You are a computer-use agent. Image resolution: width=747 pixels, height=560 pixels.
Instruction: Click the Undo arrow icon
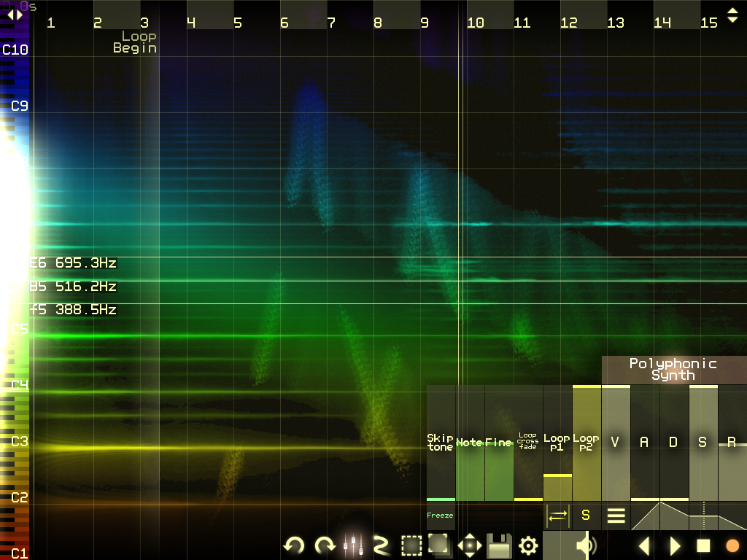pos(294,545)
